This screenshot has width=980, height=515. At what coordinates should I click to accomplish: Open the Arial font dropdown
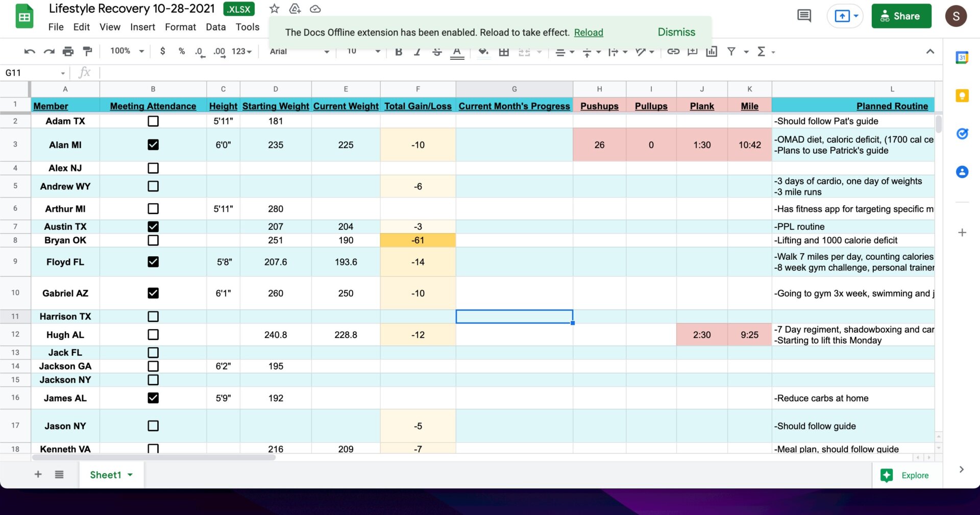[x=299, y=52]
